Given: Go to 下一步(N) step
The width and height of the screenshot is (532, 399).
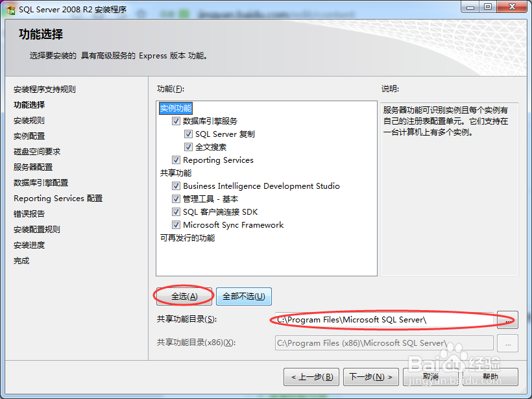Looking at the screenshot, I should [x=370, y=376].
